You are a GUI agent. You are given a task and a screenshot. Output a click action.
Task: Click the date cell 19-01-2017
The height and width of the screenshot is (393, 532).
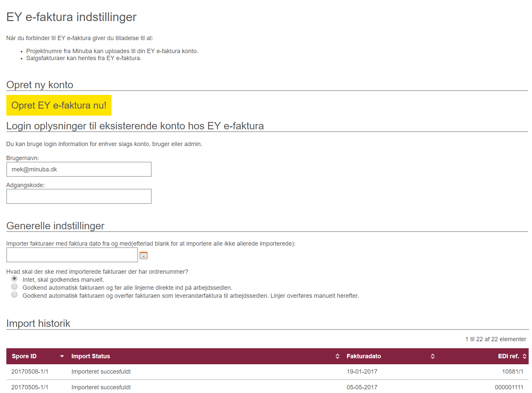tap(362, 372)
